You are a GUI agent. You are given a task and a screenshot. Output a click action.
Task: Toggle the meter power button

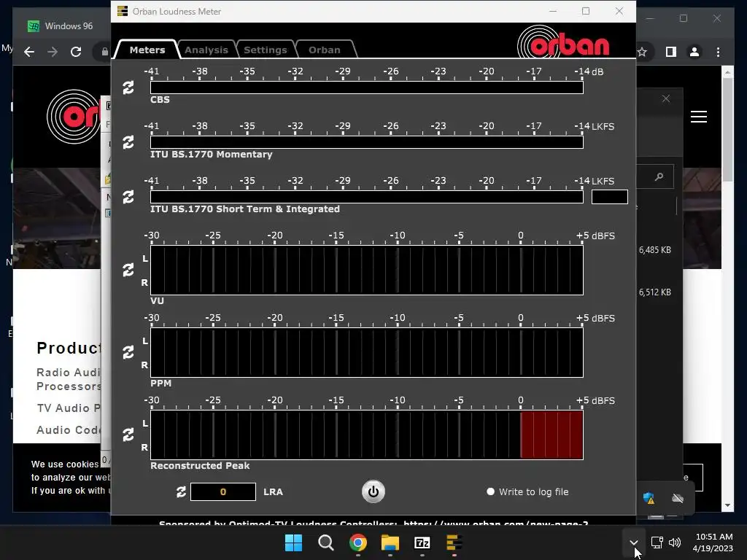click(x=373, y=492)
